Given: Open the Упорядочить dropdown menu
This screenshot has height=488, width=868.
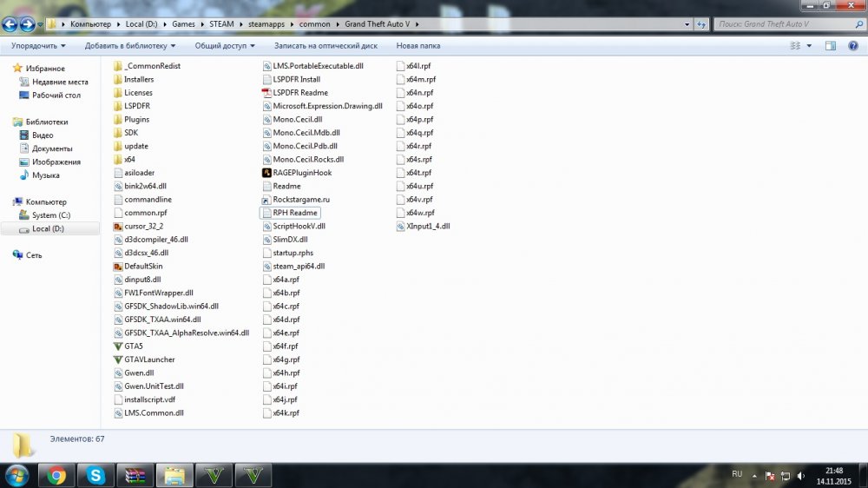Looking at the screenshot, I should coord(38,46).
